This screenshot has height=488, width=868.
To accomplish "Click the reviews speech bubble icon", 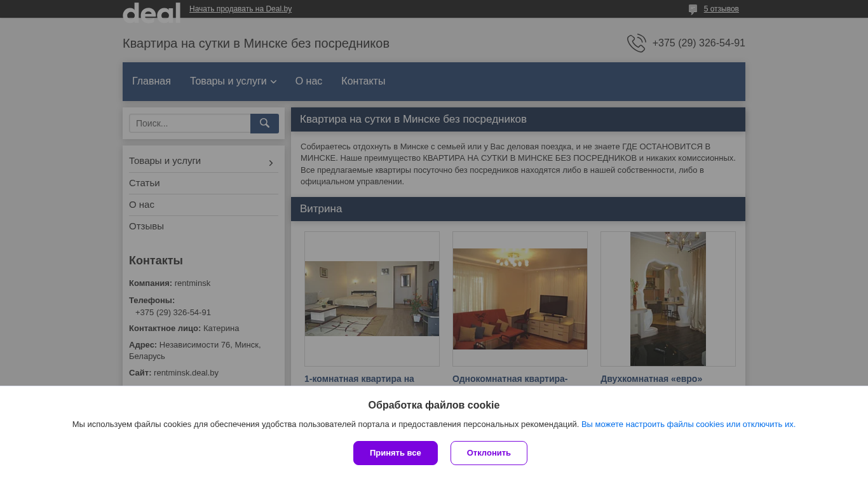I will [693, 10].
